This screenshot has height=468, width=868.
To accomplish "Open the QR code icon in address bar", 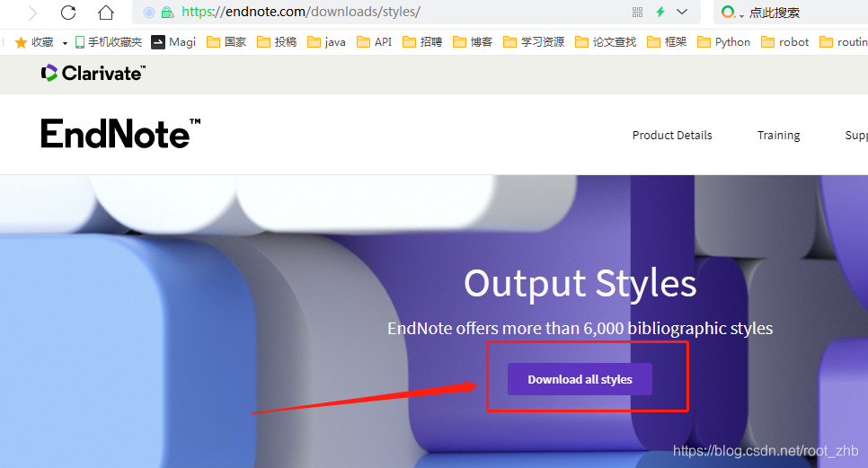I will [x=638, y=13].
